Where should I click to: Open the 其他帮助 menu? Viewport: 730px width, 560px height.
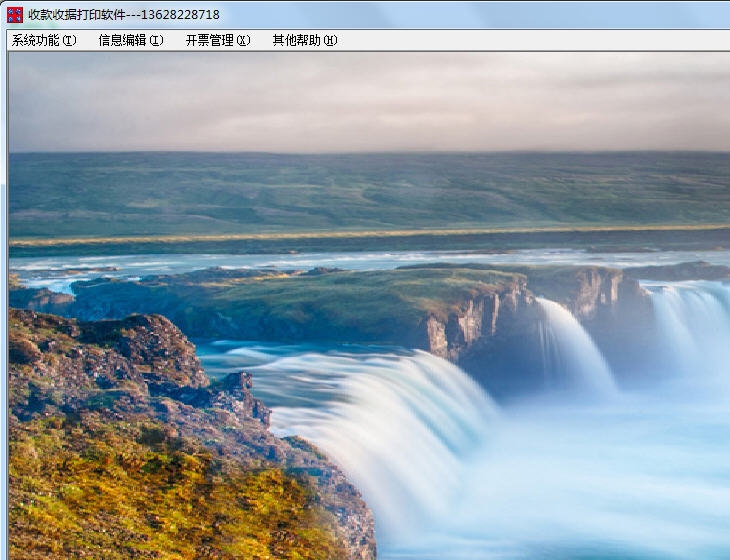click(304, 41)
